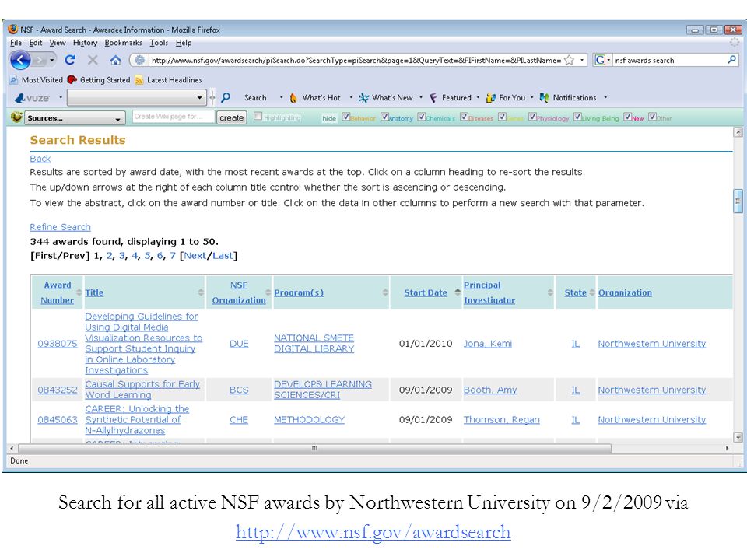Viewport: 747px width, 560px height.
Task: Click the Vuze toolbar logo
Action: [32, 98]
